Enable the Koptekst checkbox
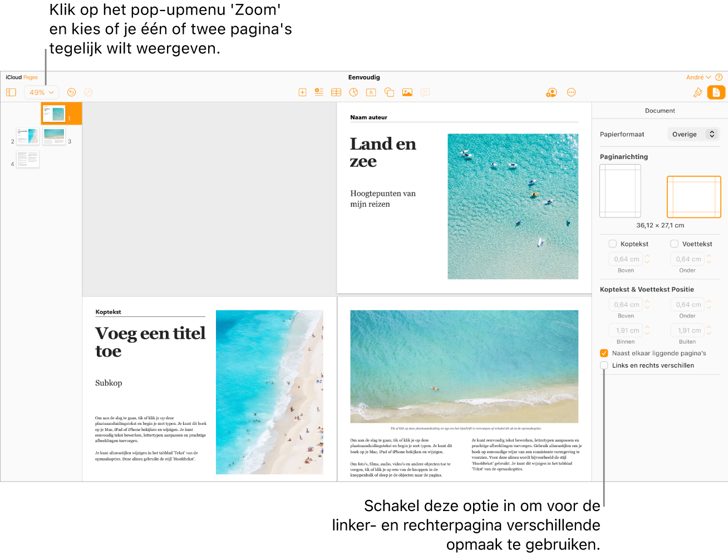The image size is (728, 560). click(x=613, y=244)
